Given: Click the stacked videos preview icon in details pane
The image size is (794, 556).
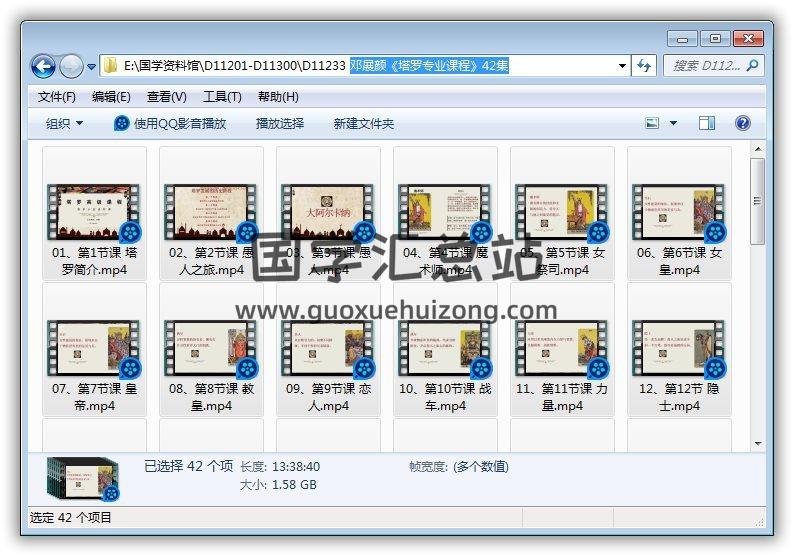Looking at the screenshot, I should (x=84, y=479).
